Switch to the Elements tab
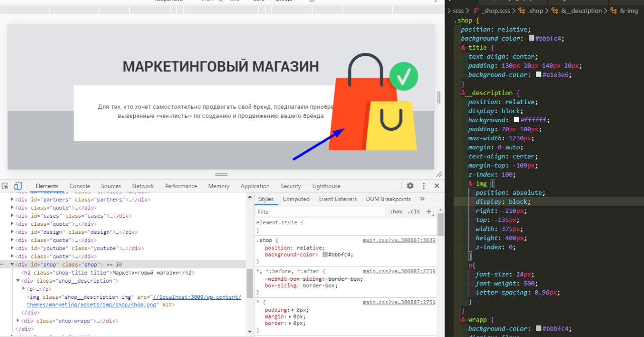Image resolution: width=644 pixels, height=337 pixels. pos(47,186)
